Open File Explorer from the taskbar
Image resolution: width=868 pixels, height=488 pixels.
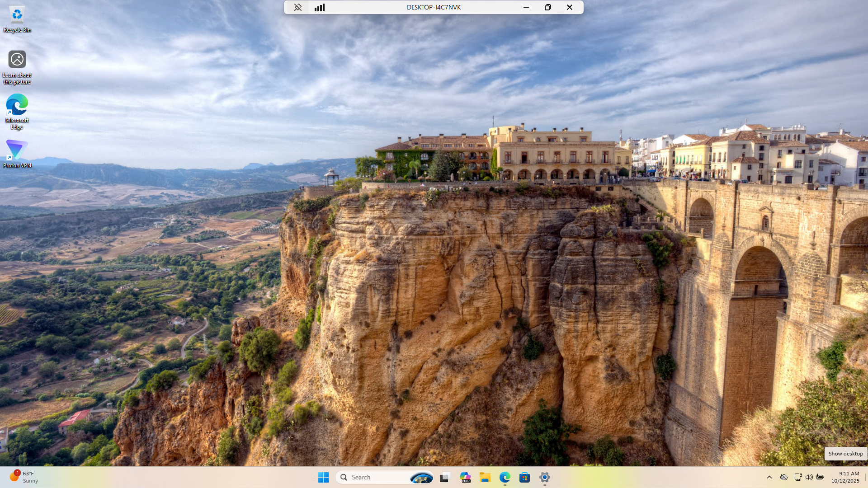485,477
